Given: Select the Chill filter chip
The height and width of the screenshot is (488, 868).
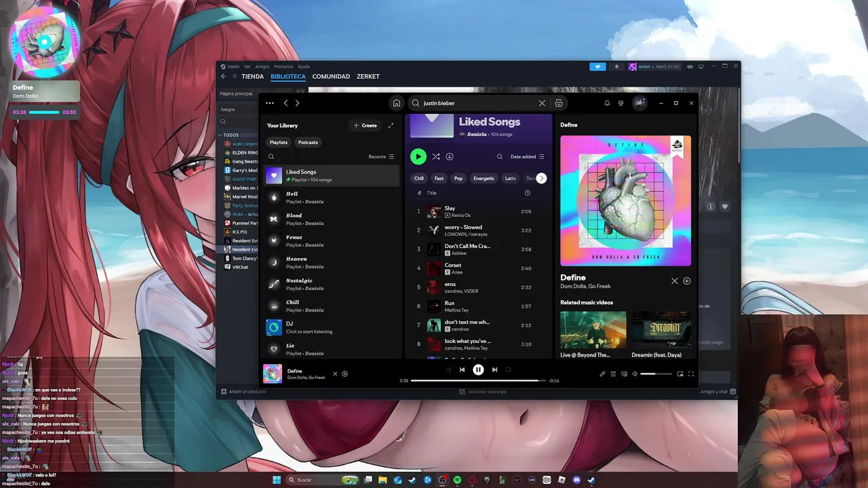Looking at the screenshot, I should (419, 178).
